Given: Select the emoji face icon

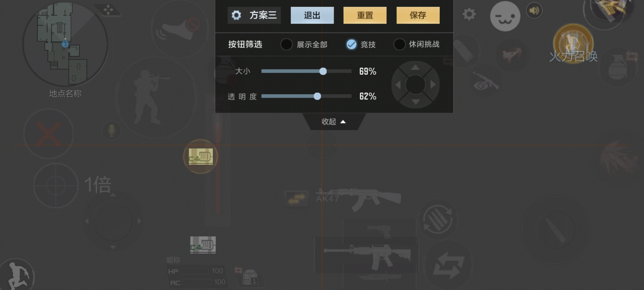Looking at the screenshot, I should [x=505, y=16].
